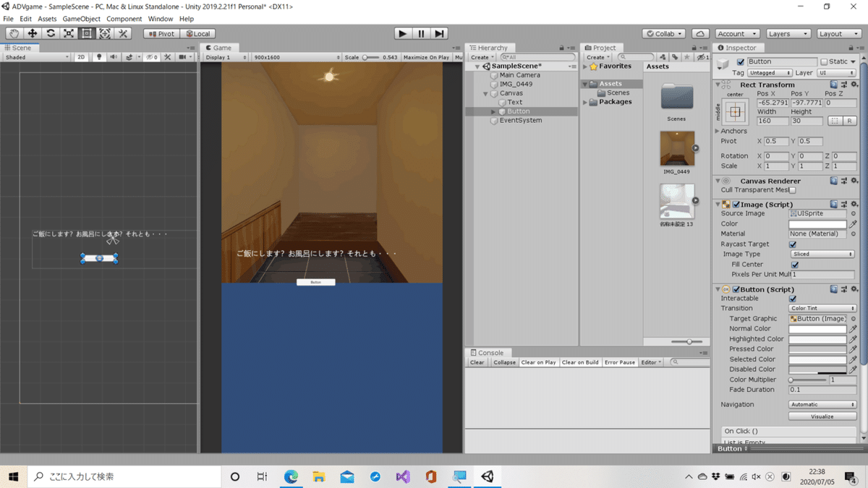Expand the Anchors foldout
This screenshot has height=488, width=868.
click(x=718, y=132)
